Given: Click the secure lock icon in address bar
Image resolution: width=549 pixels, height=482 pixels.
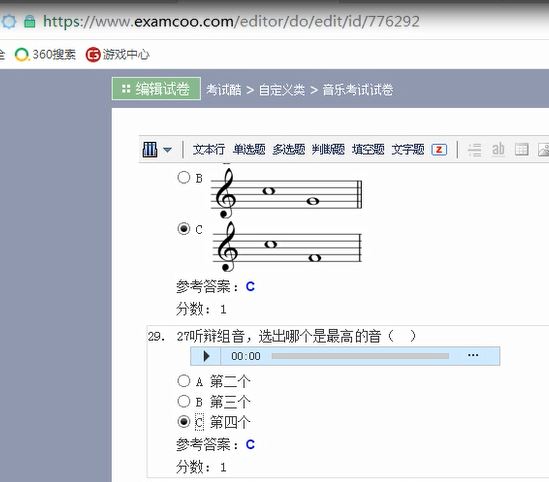Looking at the screenshot, I should coord(29,21).
